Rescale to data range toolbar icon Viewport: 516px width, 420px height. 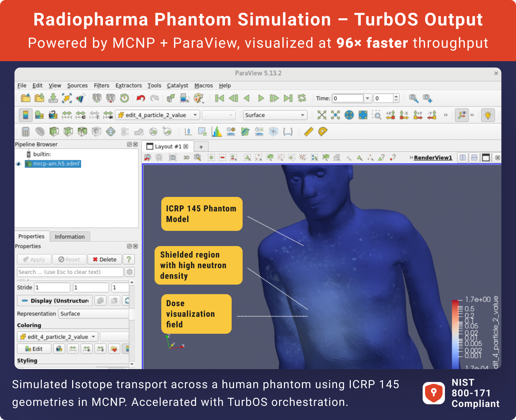point(66,115)
